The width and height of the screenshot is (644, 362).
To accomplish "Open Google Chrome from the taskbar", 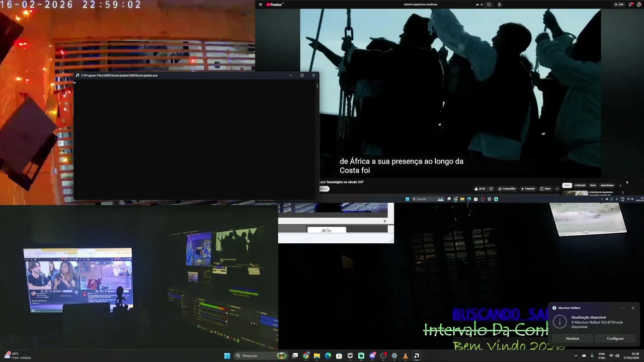I will pyautogui.click(x=306, y=356).
